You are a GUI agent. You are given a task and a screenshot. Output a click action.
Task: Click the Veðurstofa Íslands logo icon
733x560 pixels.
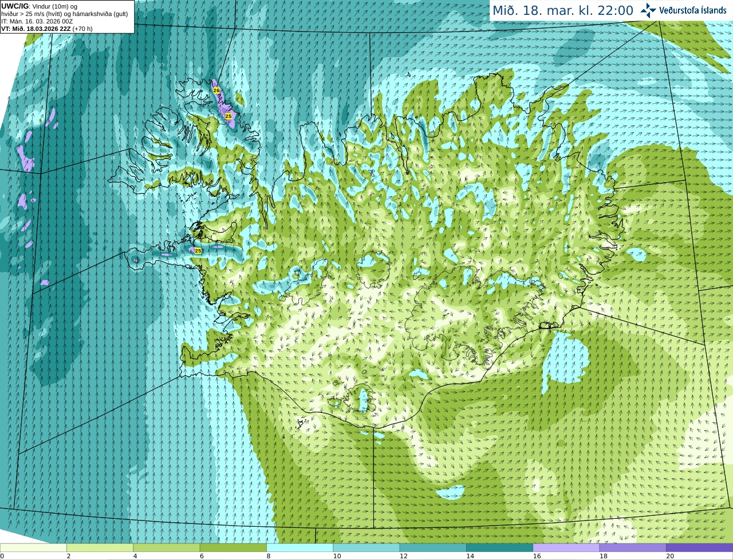pos(648,10)
